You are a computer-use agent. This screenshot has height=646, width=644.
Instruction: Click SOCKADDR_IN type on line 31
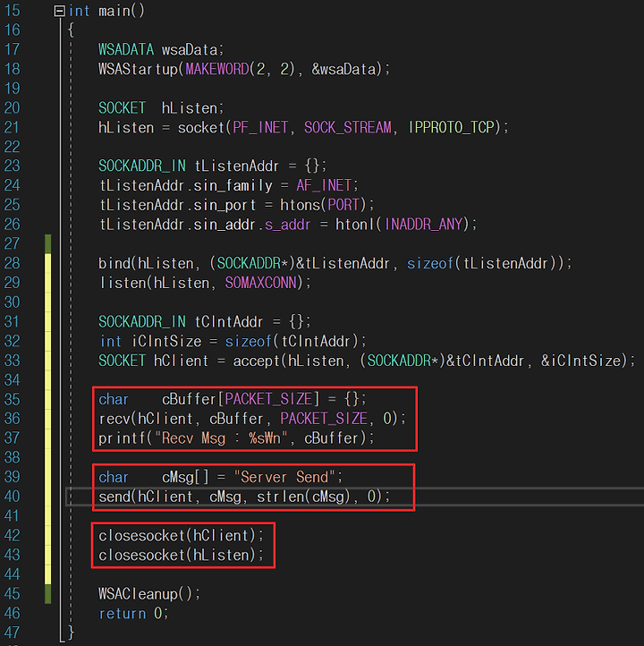142,322
